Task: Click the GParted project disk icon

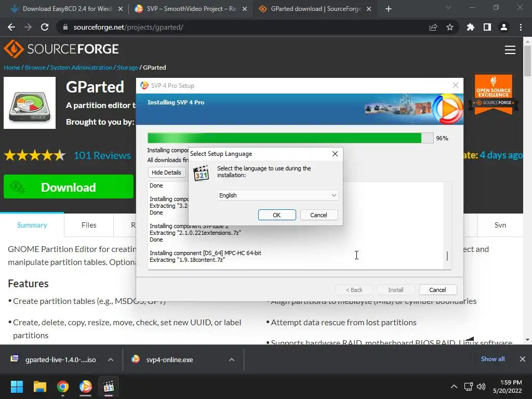Action: [x=30, y=103]
